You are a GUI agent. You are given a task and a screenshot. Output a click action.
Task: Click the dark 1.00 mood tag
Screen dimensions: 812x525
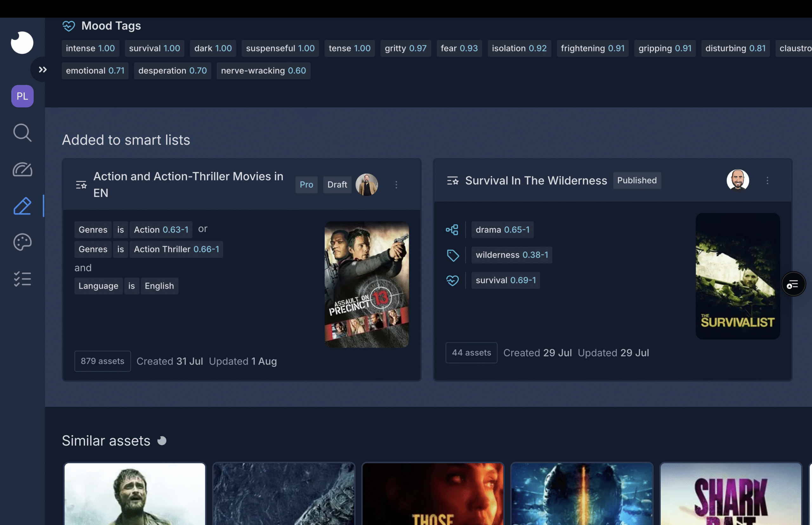pyautogui.click(x=213, y=49)
